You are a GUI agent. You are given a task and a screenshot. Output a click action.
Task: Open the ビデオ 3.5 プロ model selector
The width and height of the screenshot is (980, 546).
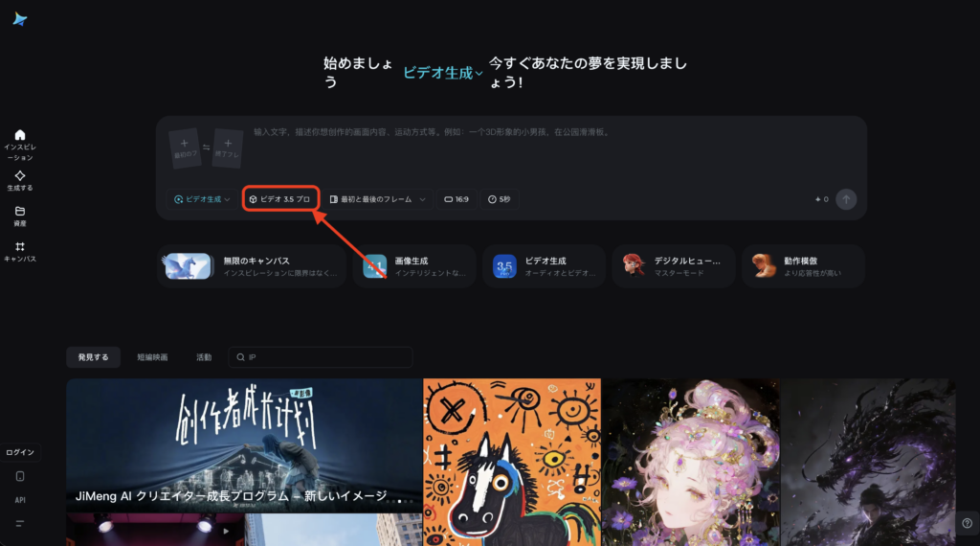click(x=279, y=199)
